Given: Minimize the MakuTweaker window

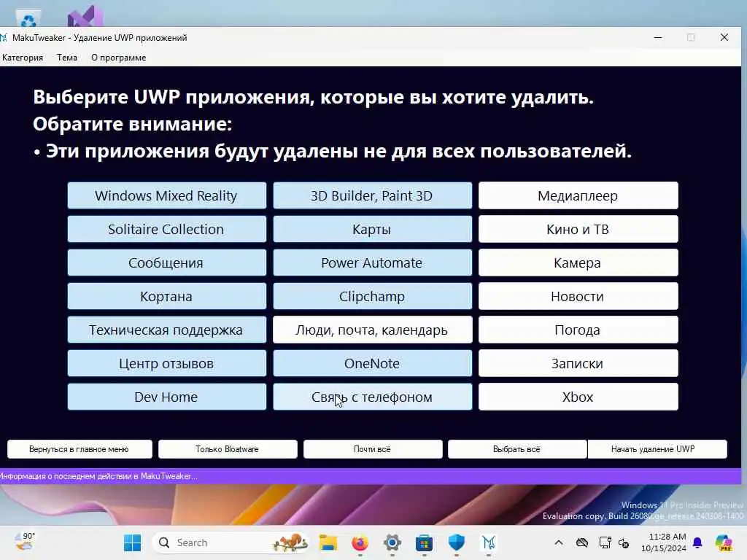Looking at the screenshot, I should [658, 37].
